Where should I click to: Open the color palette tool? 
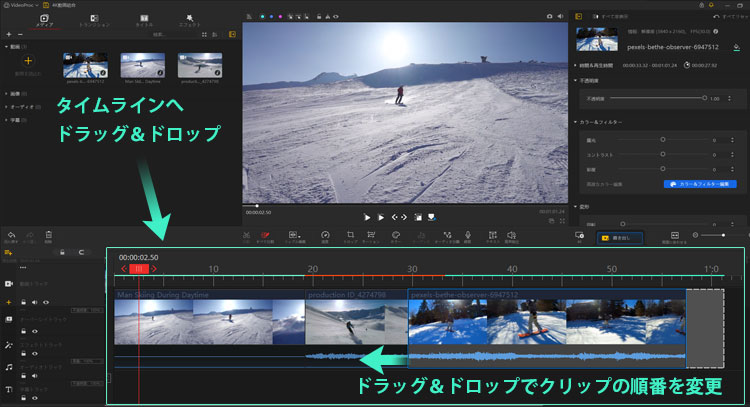pyautogui.click(x=396, y=237)
